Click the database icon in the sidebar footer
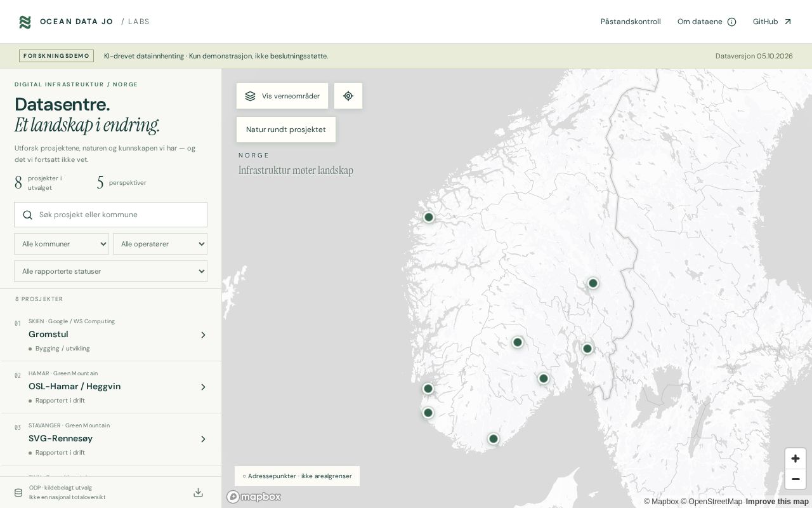Image resolution: width=812 pixels, height=508 pixels. pyautogui.click(x=18, y=493)
